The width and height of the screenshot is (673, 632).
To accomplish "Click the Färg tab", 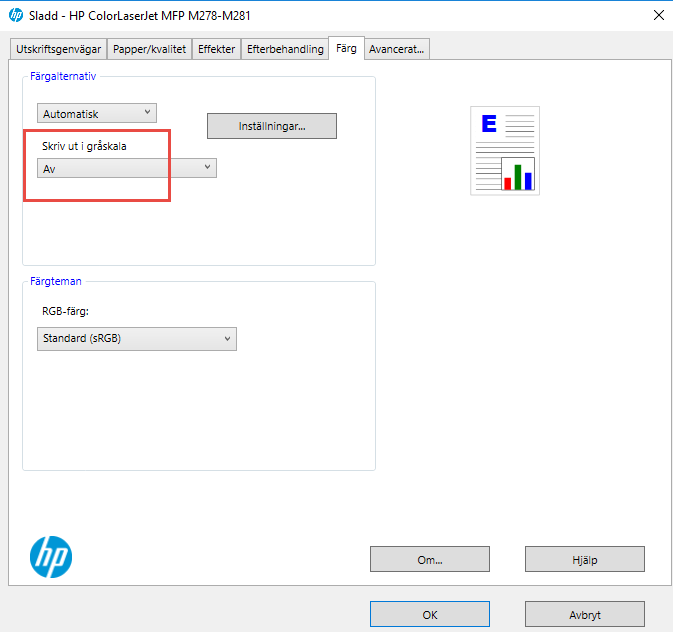I will click(x=346, y=48).
